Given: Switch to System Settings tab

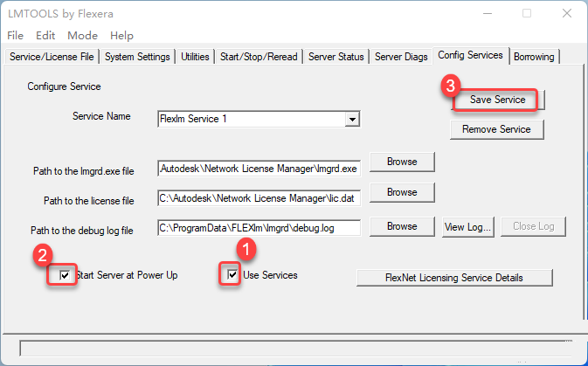Looking at the screenshot, I should (137, 57).
